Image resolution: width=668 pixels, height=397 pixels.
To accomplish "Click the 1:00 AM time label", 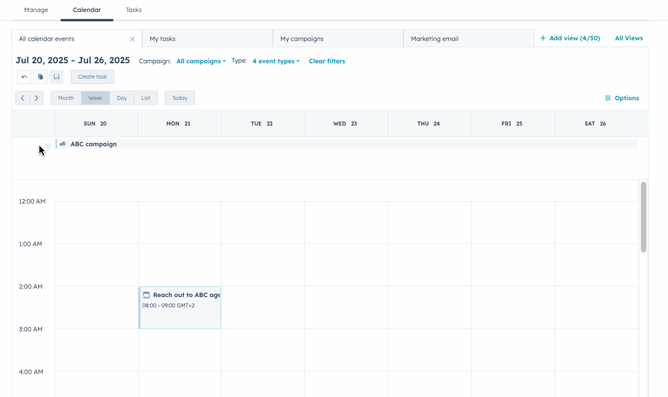I will point(30,244).
